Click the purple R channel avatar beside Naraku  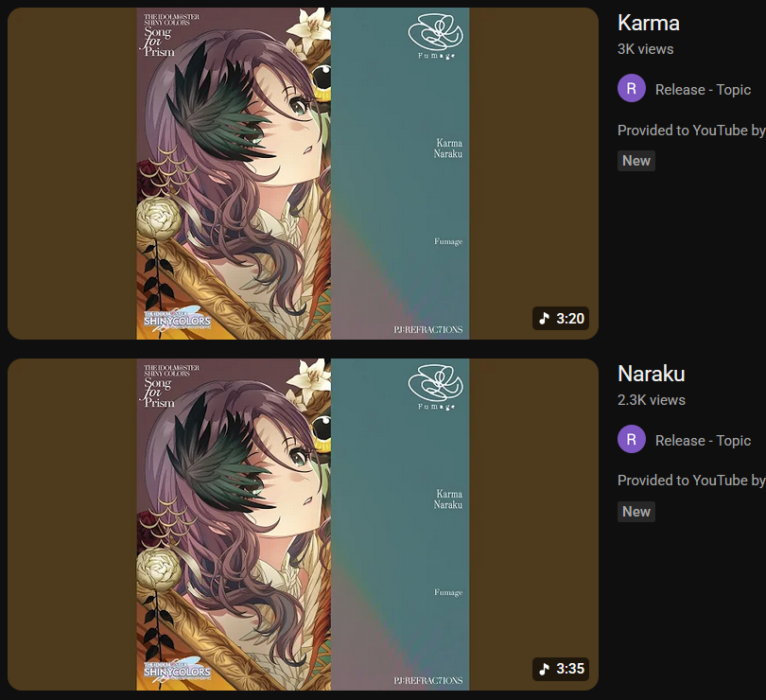coord(631,439)
